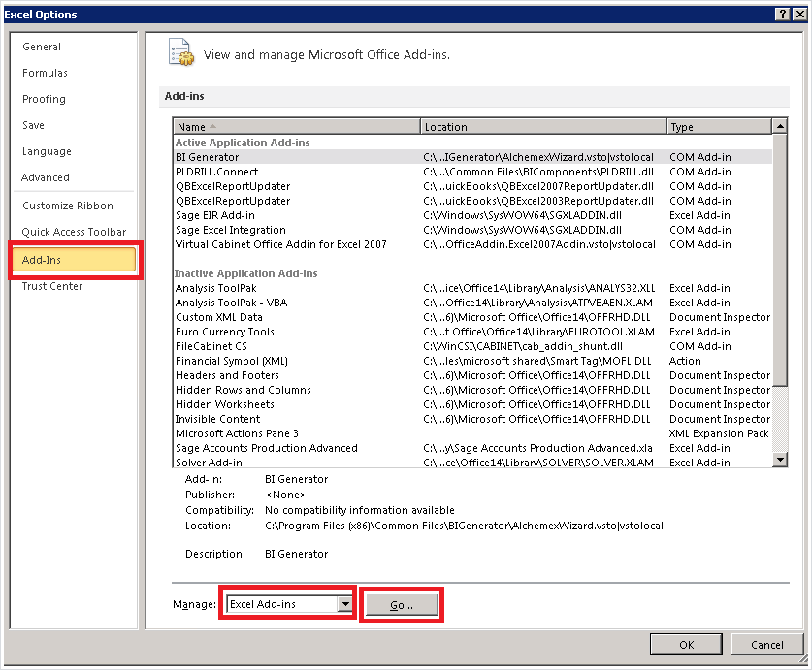Viewport: 812px width, 670px height.
Task: Select the Invisible Content entry
Action: click(x=472, y=418)
